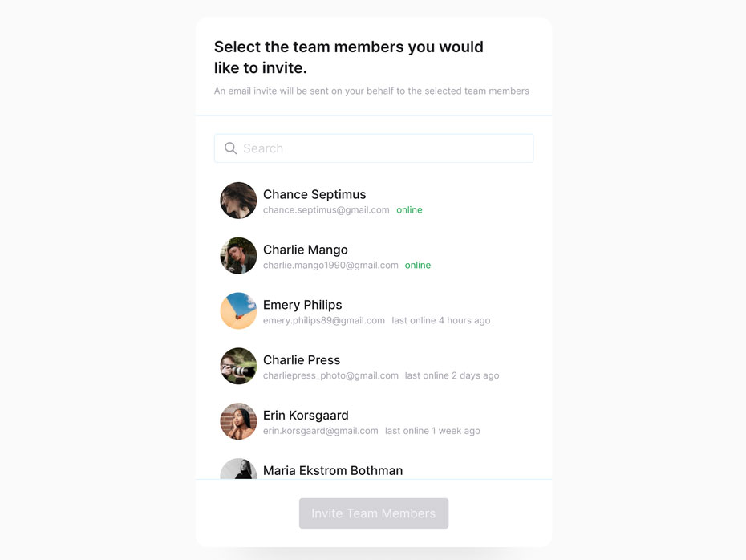Image resolution: width=746 pixels, height=560 pixels.
Task: Select Charlie Press to invite
Action: click(302, 359)
